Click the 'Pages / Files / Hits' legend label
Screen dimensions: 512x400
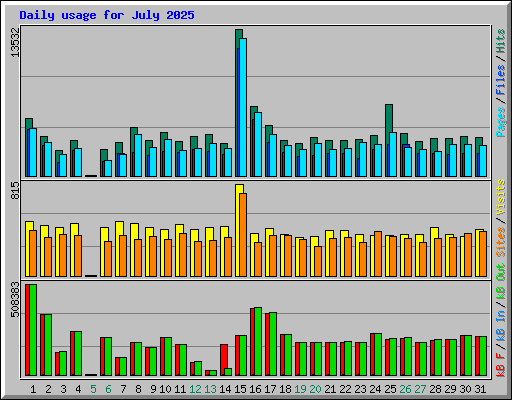coord(500,83)
